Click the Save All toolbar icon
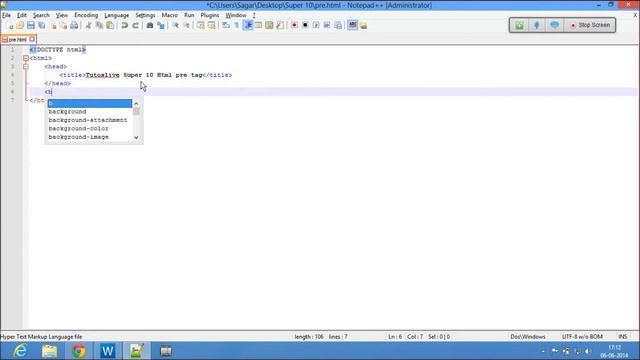Image resolution: width=640 pixels, height=360 pixels. tap(42, 25)
